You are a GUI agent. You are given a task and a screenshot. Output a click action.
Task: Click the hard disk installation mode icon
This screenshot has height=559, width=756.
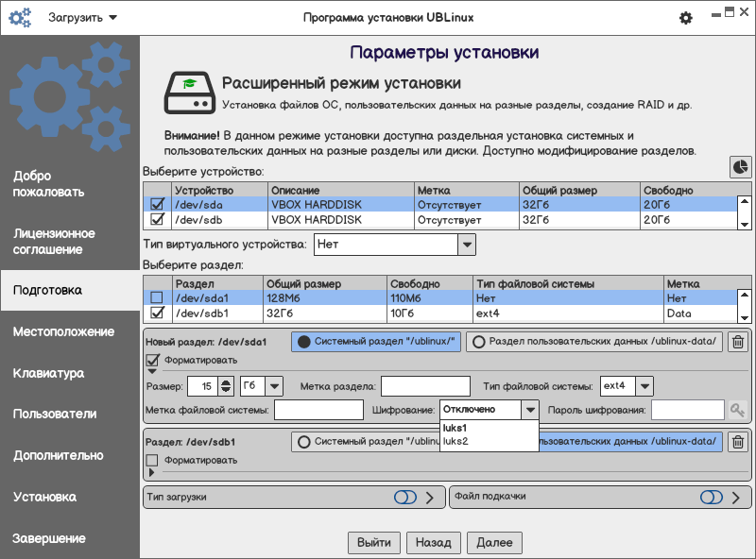coord(186,93)
